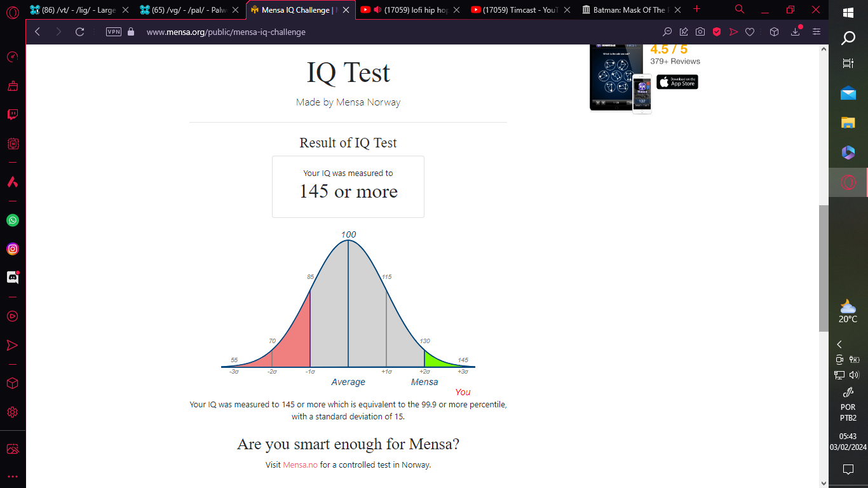Click Download on the App Store badge
The image size is (868, 488).
pos(677,82)
